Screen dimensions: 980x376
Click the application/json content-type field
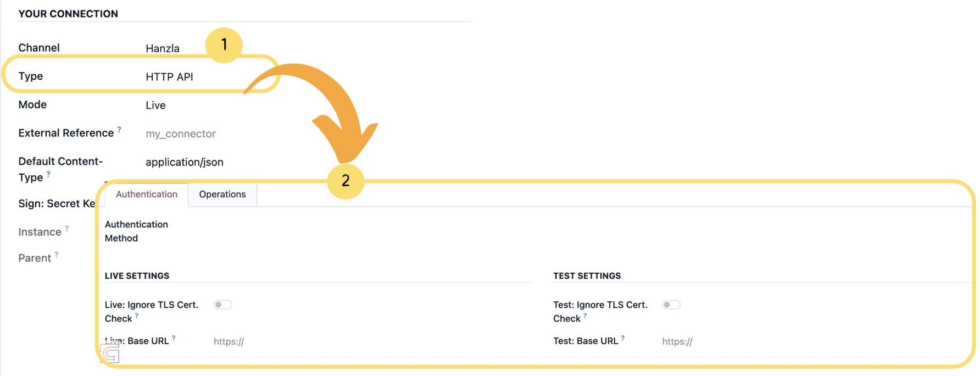tap(185, 163)
